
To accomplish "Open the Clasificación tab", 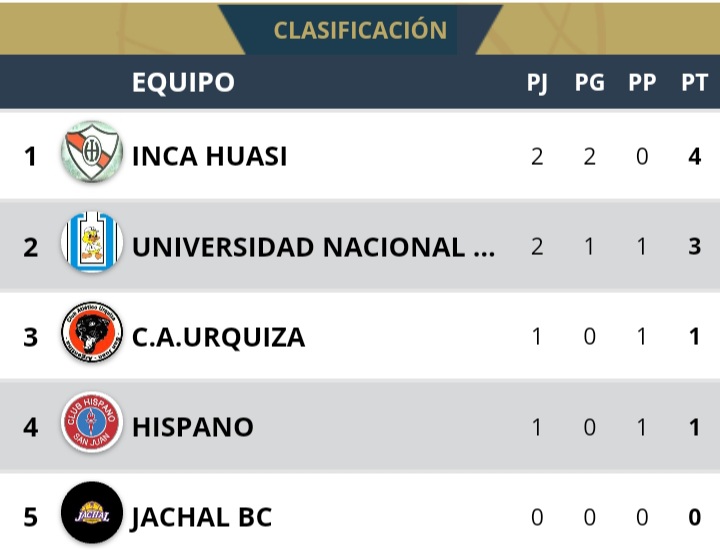I will tap(360, 30).
